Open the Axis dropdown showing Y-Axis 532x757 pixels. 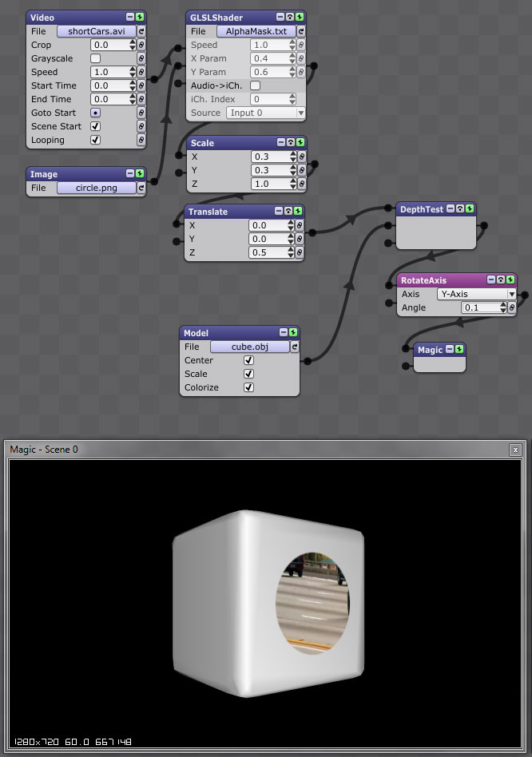pos(476,294)
